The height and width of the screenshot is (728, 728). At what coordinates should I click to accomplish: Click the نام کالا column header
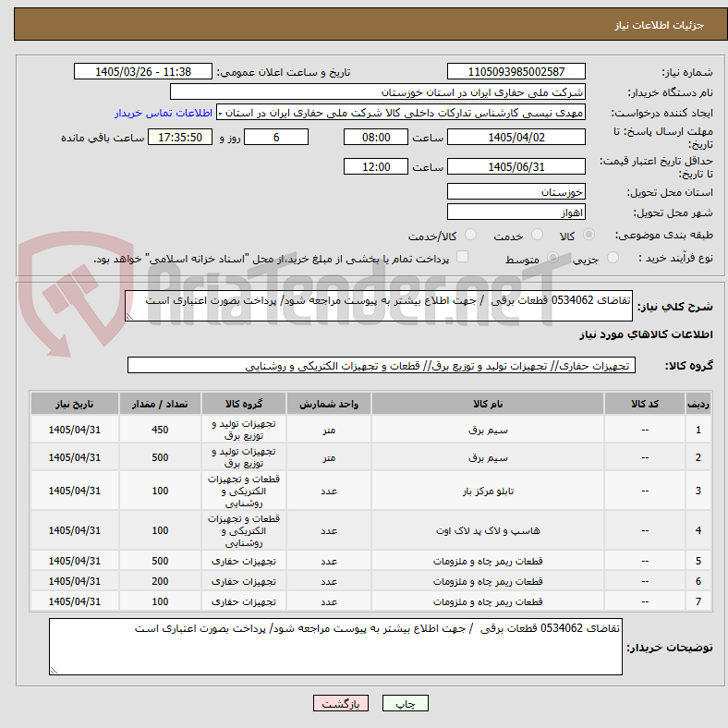click(x=488, y=404)
